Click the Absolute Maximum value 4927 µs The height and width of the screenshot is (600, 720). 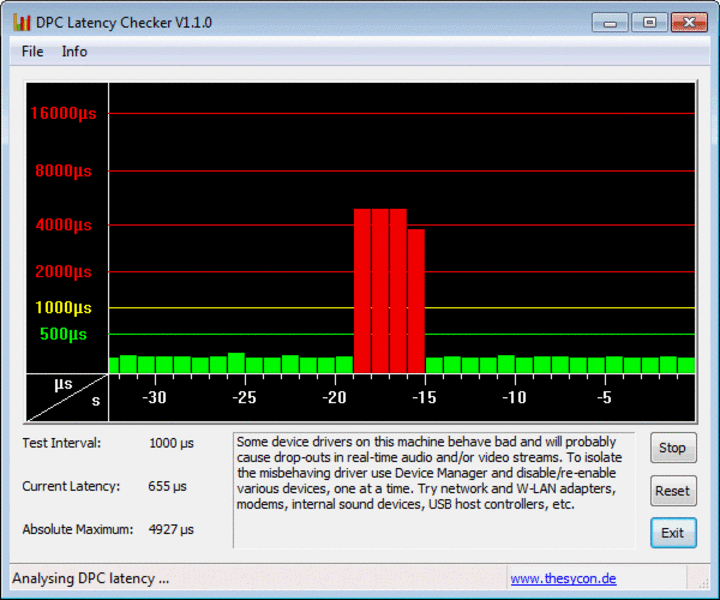pyautogui.click(x=171, y=530)
